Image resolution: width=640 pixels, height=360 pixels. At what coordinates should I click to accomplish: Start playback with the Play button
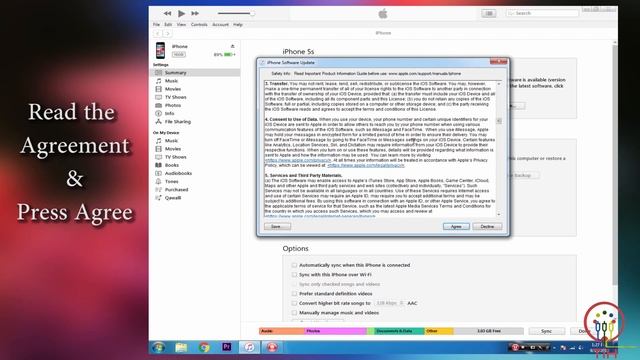point(182,13)
